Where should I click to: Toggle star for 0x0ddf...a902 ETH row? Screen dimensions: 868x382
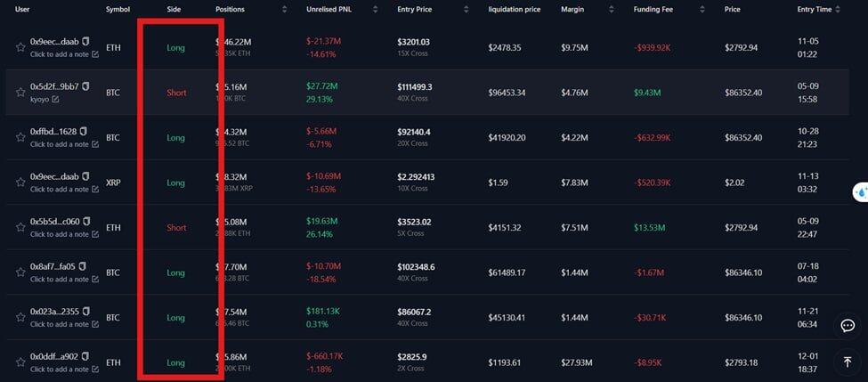coord(20,362)
